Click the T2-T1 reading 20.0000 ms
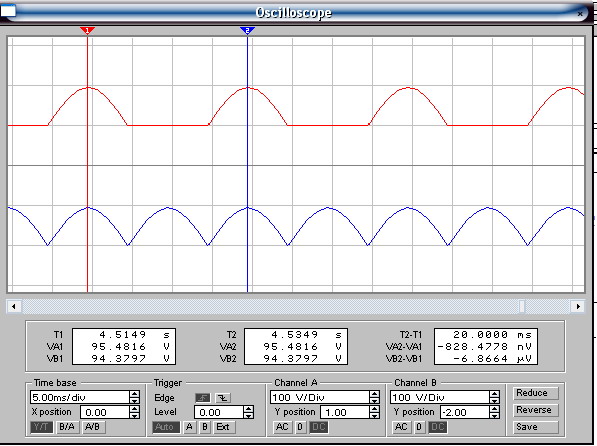Image resolution: width=597 pixels, height=446 pixels. 492,335
